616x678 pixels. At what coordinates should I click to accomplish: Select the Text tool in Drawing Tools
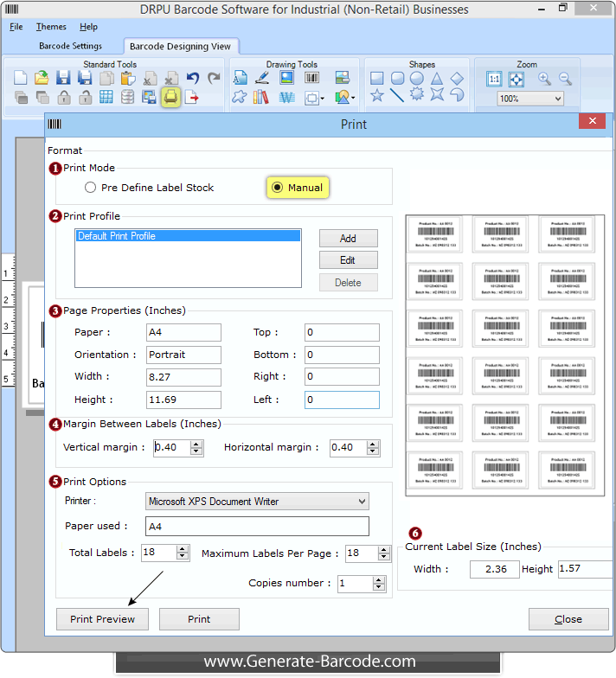[241, 78]
